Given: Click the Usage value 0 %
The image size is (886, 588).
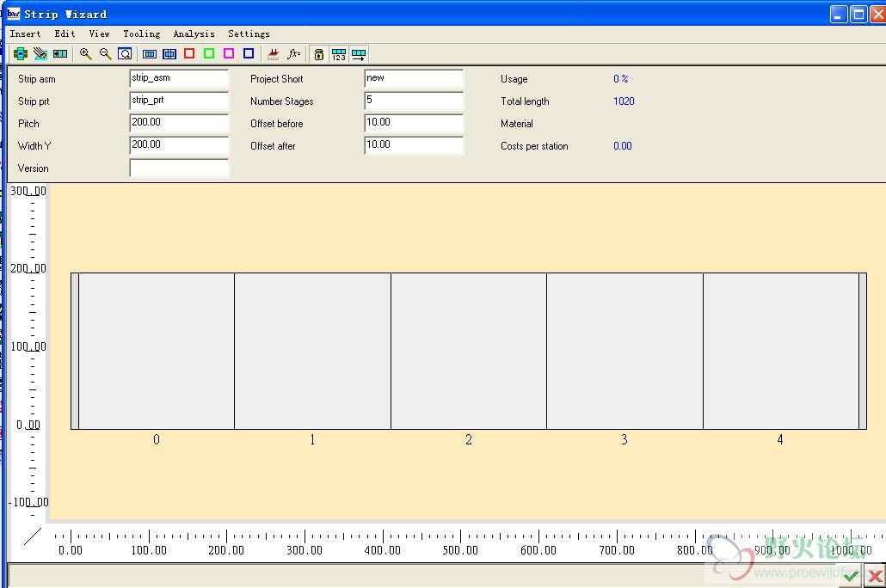Looking at the screenshot, I should (620, 78).
